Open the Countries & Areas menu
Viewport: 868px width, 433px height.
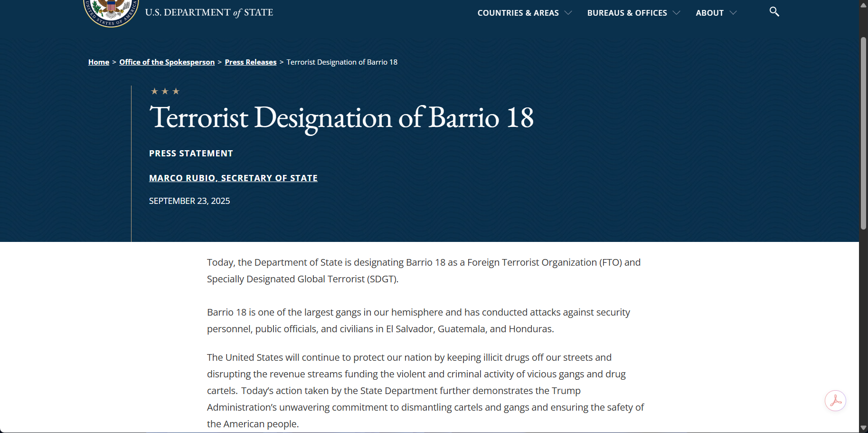pyautogui.click(x=518, y=13)
